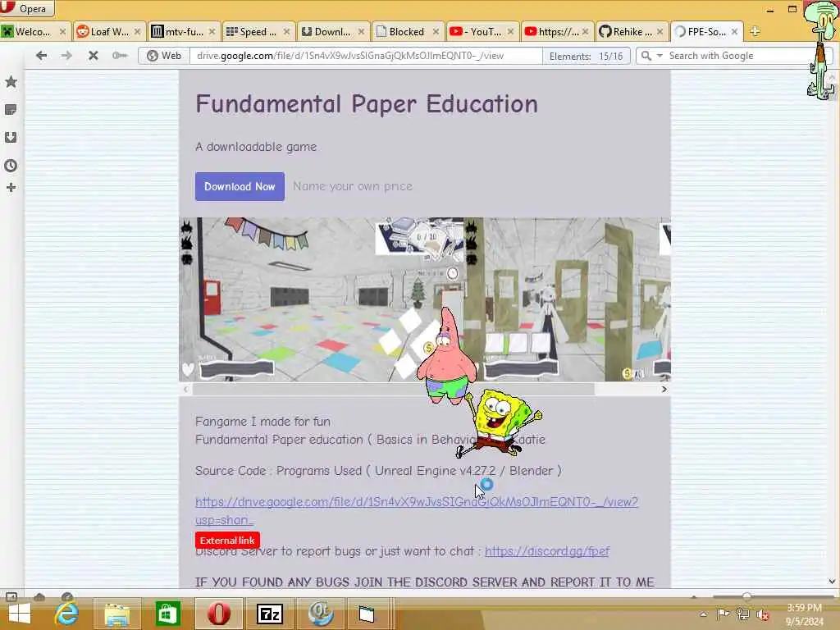
Task: Toggle the panel button in status bar
Action: pyautogui.click(x=11, y=596)
